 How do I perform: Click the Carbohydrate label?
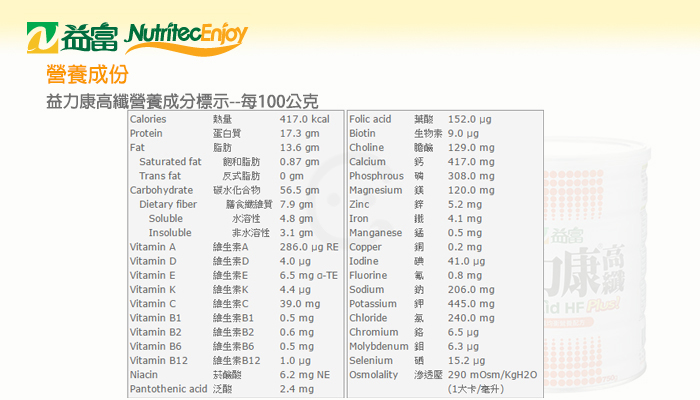[161, 190]
